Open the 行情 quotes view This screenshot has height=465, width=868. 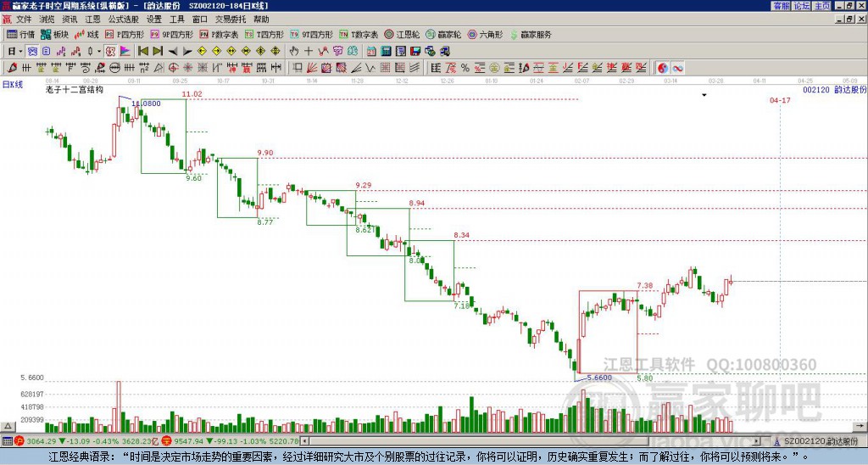[x=20, y=34]
